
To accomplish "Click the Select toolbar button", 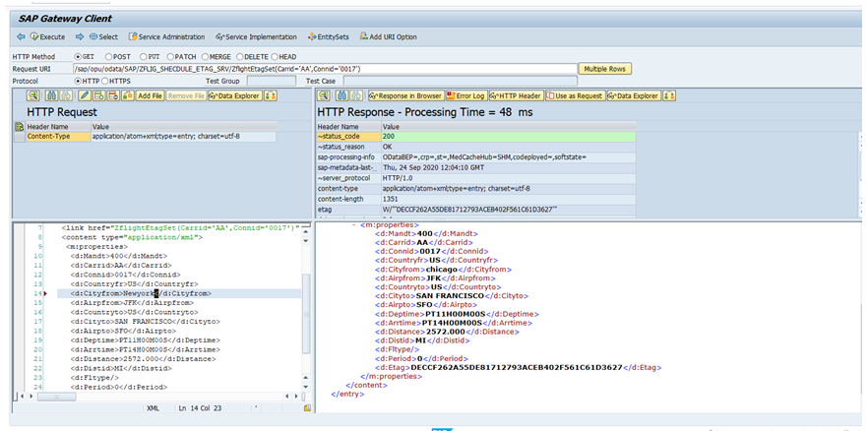I will [103, 37].
